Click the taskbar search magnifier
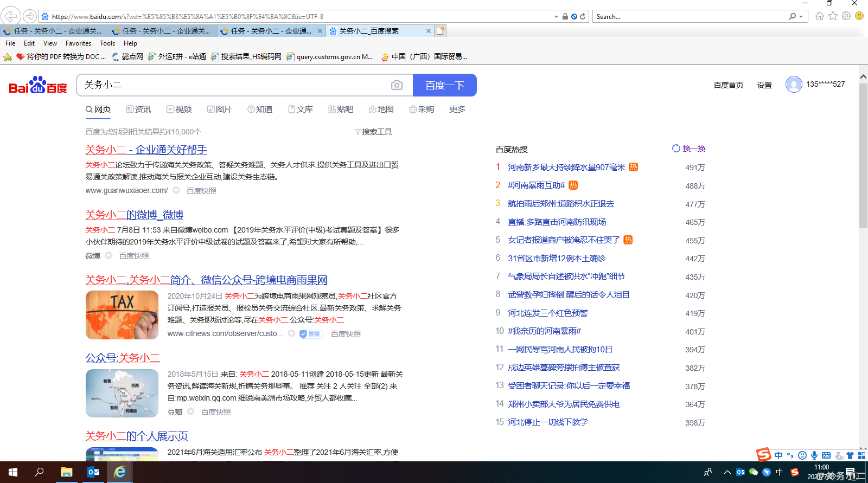The width and height of the screenshot is (868, 483). 39,472
